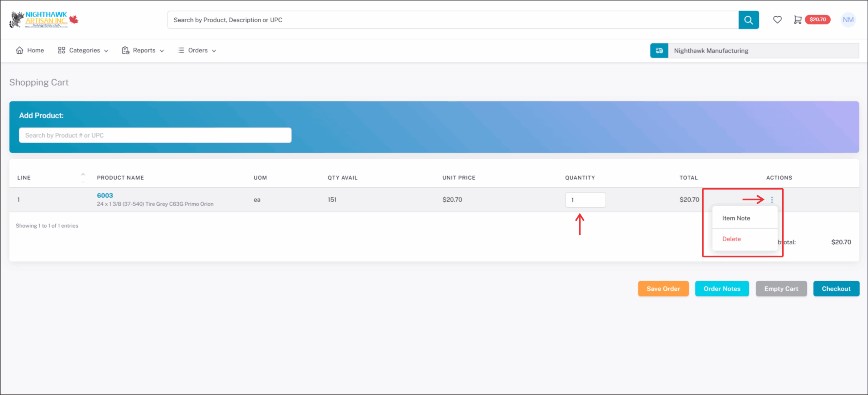Select Item Note from actions menu
The image size is (868, 395).
pyautogui.click(x=736, y=218)
